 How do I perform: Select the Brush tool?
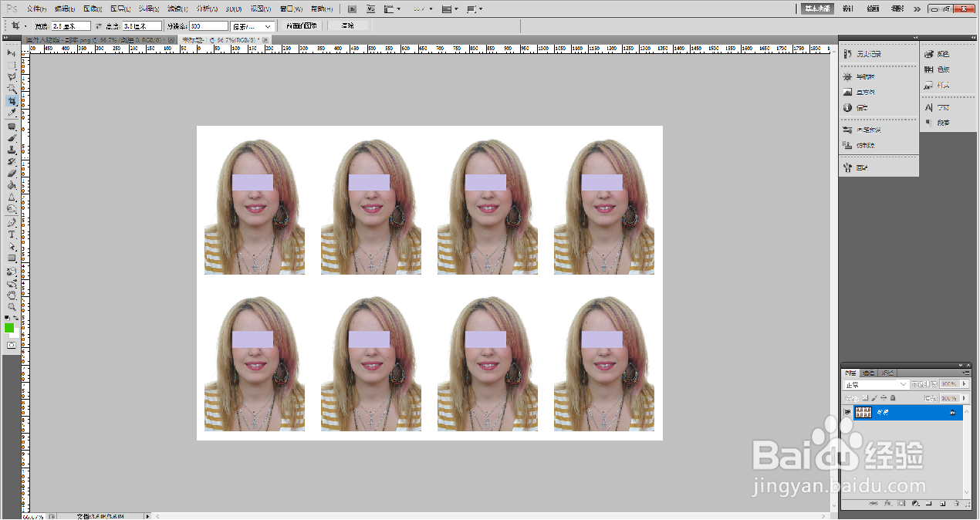12,138
